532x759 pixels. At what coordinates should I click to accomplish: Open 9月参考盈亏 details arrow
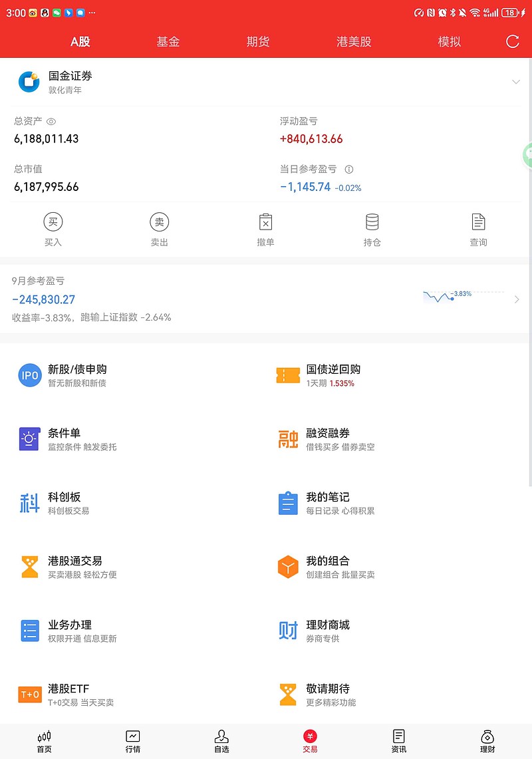517,299
